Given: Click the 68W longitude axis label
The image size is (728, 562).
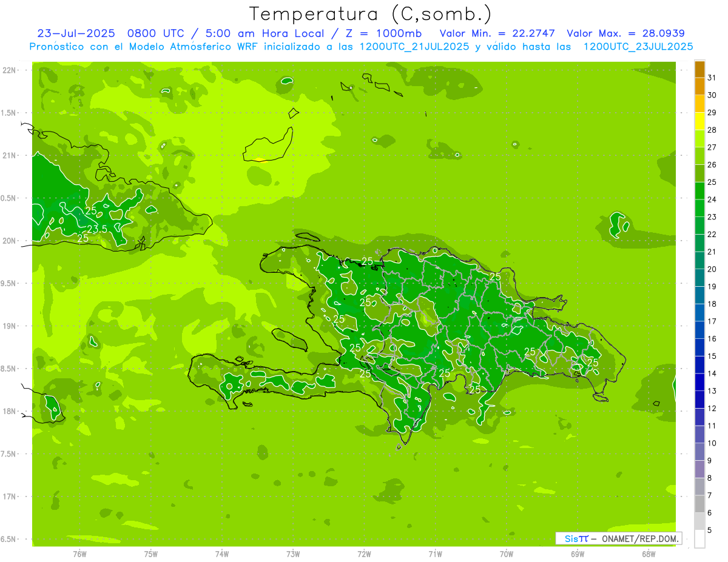Looking at the screenshot, I should (x=649, y=554).
